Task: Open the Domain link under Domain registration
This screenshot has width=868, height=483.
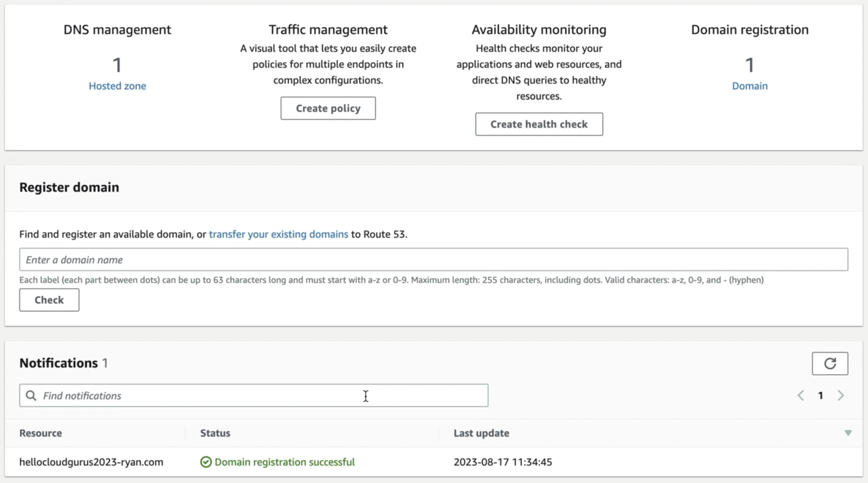Action: coord(750,86)
